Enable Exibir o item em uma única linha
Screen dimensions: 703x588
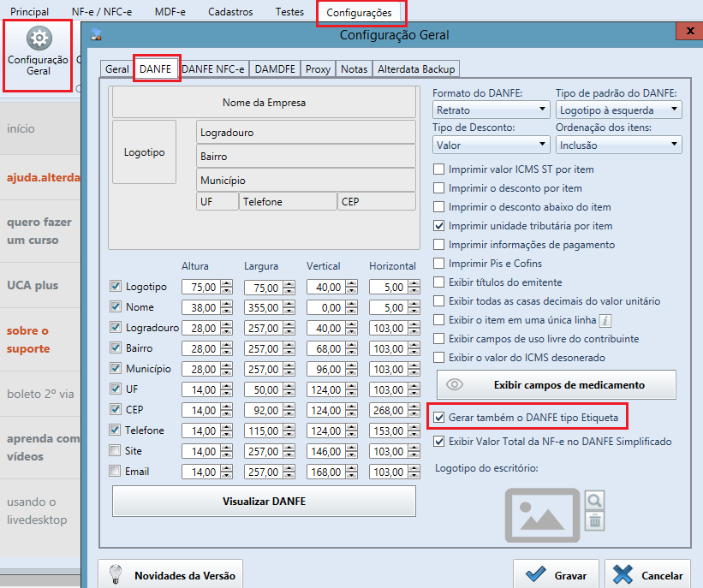439,319
